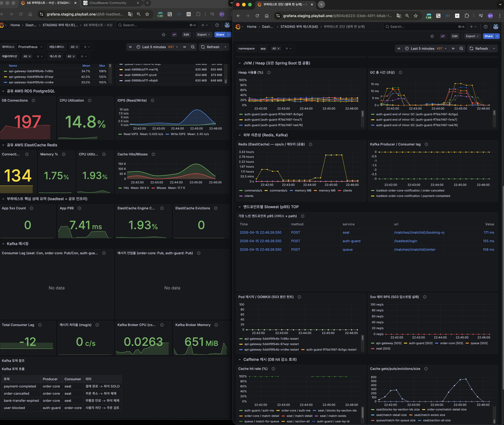Open the Prometheus datasource dropdown

tap(30, 47)
